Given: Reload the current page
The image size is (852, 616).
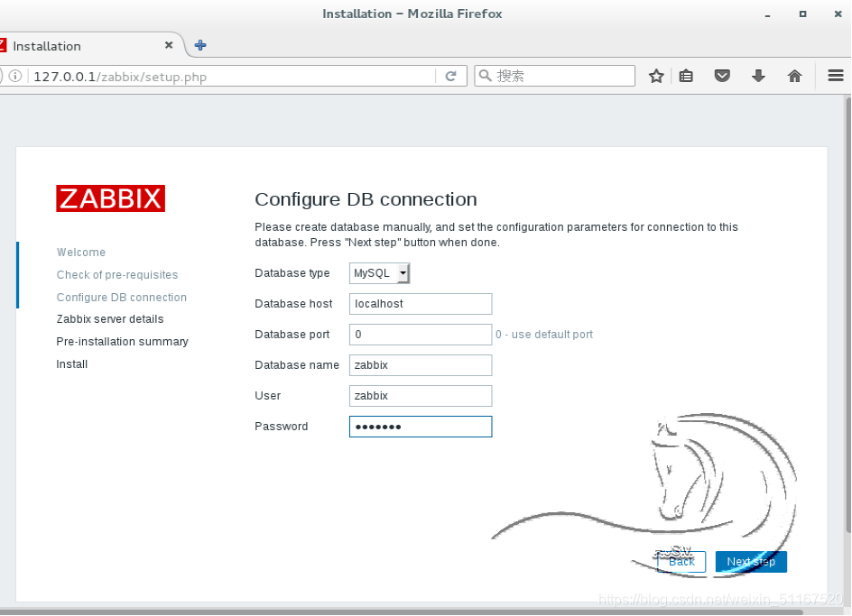Looking at the screenshot, I should point(450,76).
